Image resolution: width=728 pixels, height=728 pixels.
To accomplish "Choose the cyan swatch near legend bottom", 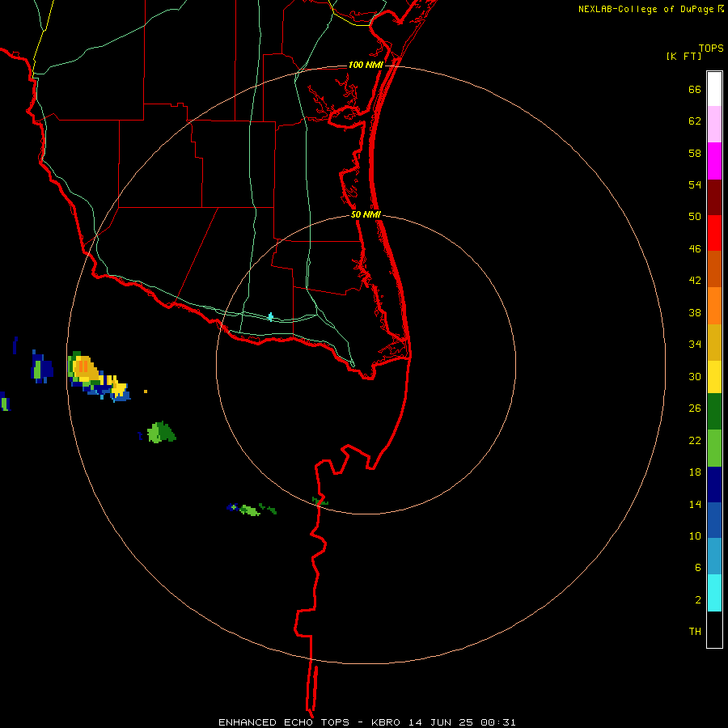I will [714, 593].
